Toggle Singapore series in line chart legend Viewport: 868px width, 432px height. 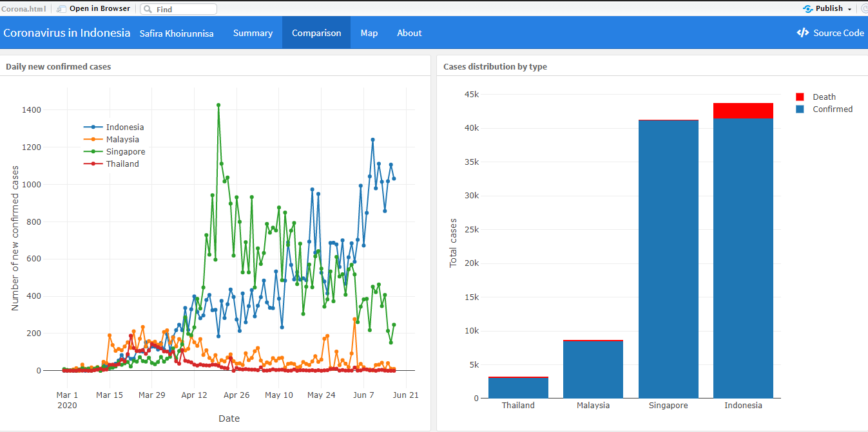[x=115, y=152]
